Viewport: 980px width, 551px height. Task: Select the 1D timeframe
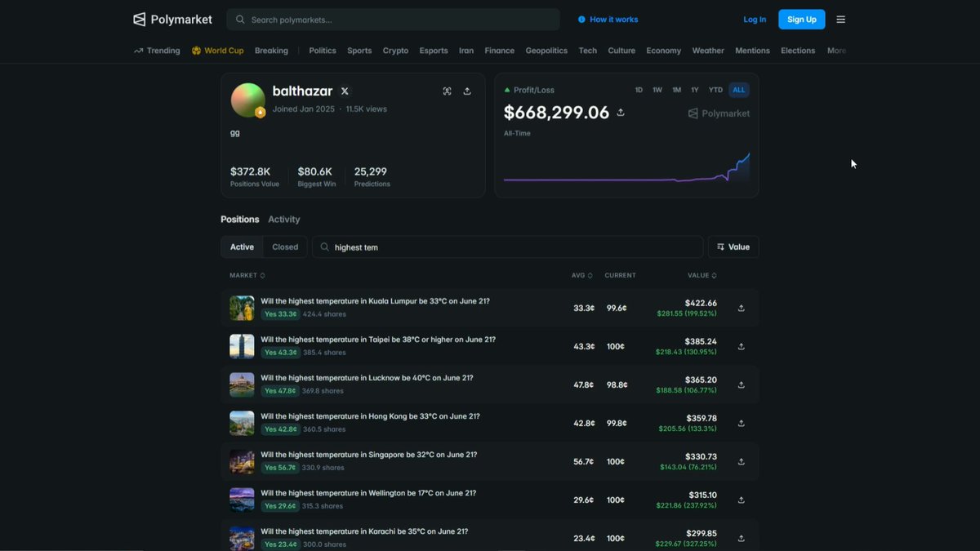pos(639,90)
